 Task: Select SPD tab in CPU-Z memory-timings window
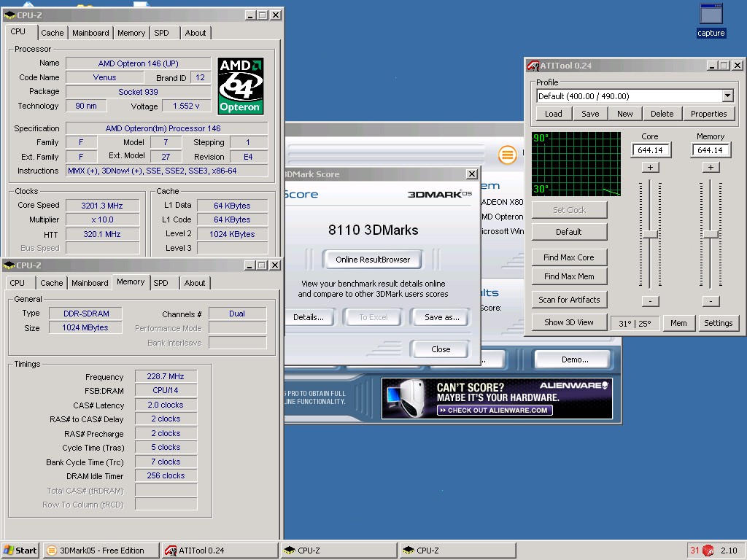(x=161, y=283)
